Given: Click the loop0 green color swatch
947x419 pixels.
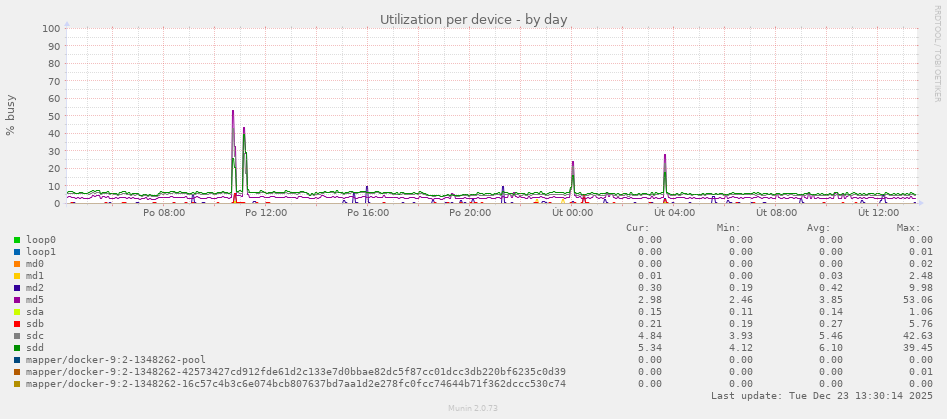Looking at the screenshot, I should (x=17, y=240).
